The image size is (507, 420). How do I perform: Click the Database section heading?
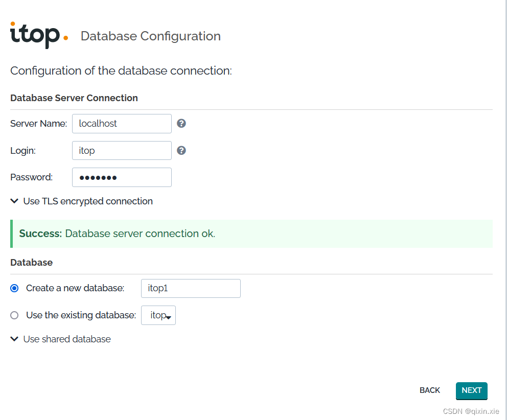point(31,262)
